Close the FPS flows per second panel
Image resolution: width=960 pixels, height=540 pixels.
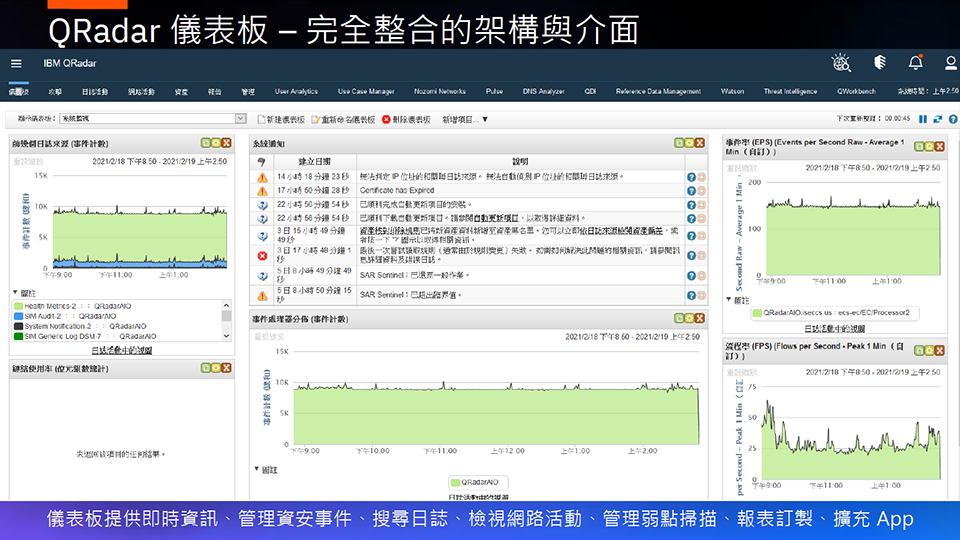[x=940, y=350]
